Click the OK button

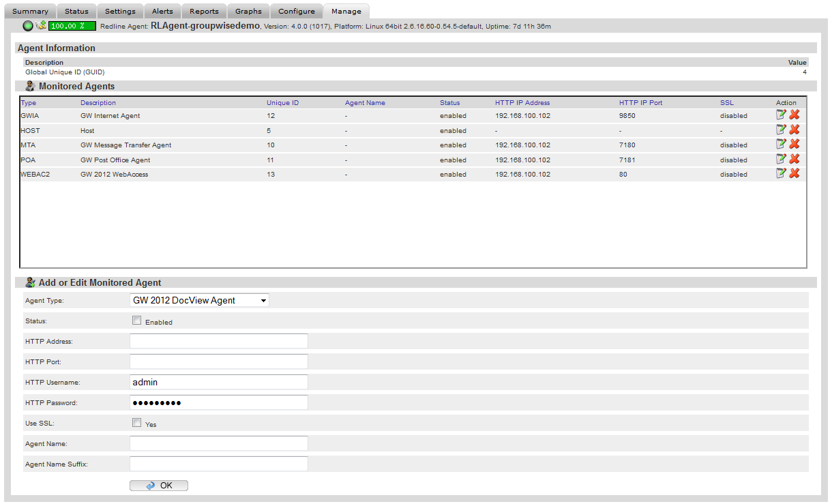159,486
